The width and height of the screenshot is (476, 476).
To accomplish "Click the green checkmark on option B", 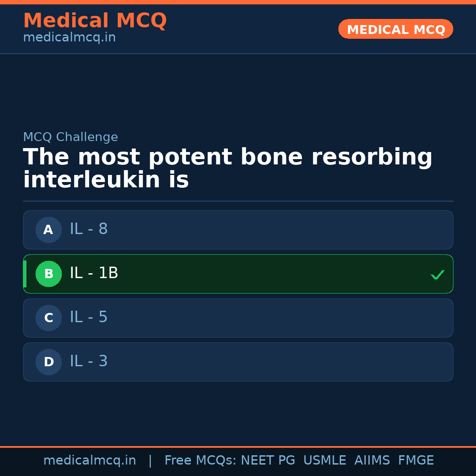I will pos(437,275).
